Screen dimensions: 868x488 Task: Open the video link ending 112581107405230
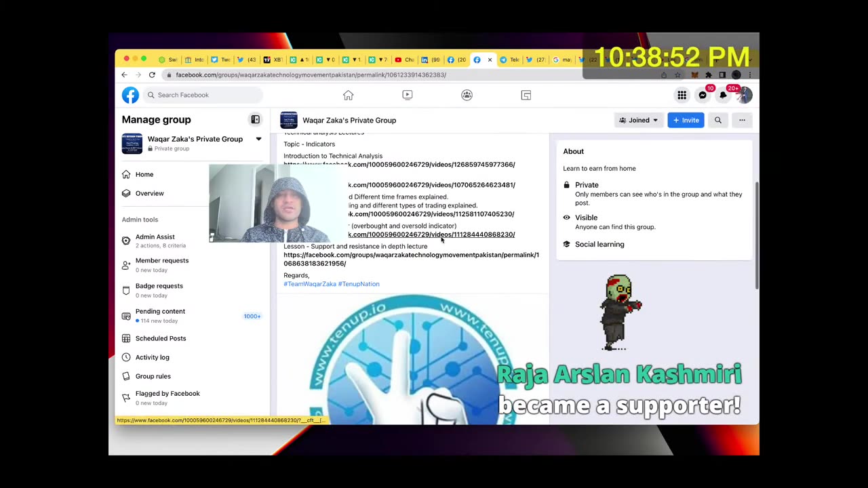pos(431,214)
